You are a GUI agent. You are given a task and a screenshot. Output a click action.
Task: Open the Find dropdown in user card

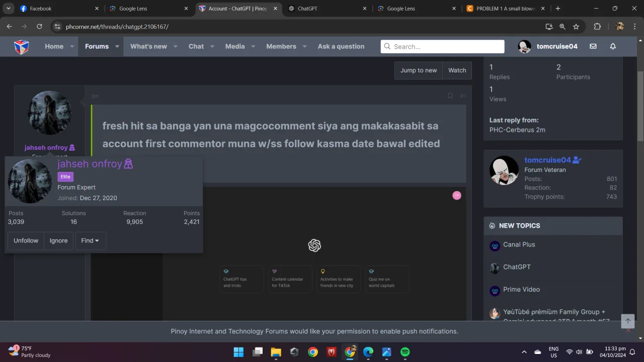91,241
